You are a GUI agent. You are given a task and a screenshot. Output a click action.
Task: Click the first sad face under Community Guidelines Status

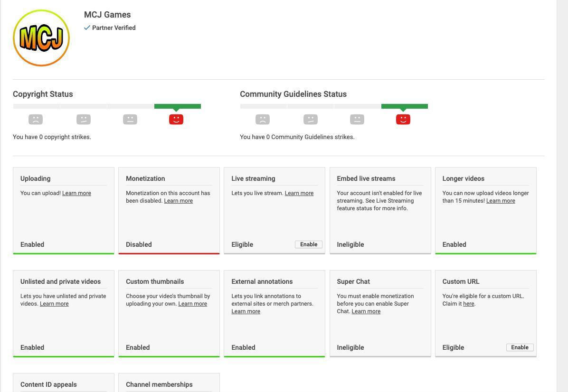click(263, 119)
